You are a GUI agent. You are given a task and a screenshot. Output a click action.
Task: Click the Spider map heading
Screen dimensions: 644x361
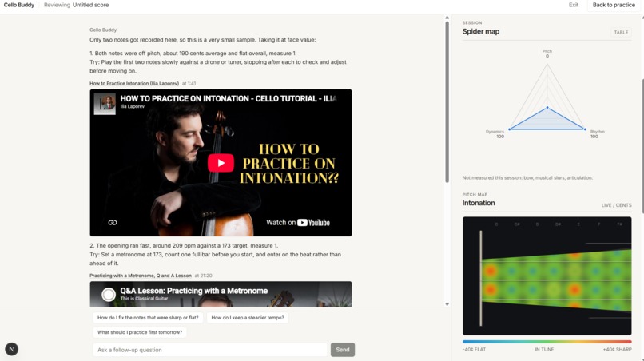coord(481,32)
